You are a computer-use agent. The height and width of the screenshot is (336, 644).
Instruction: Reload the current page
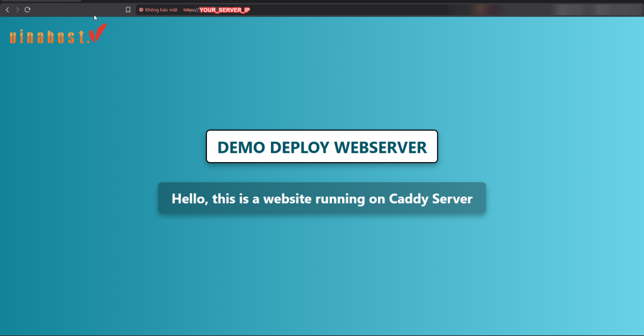coord(27,10)
